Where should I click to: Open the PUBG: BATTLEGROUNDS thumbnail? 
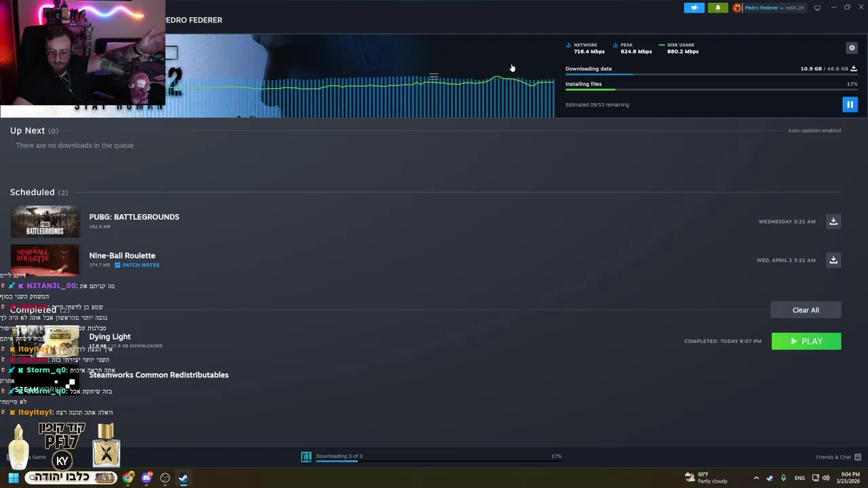coord(45,222)
